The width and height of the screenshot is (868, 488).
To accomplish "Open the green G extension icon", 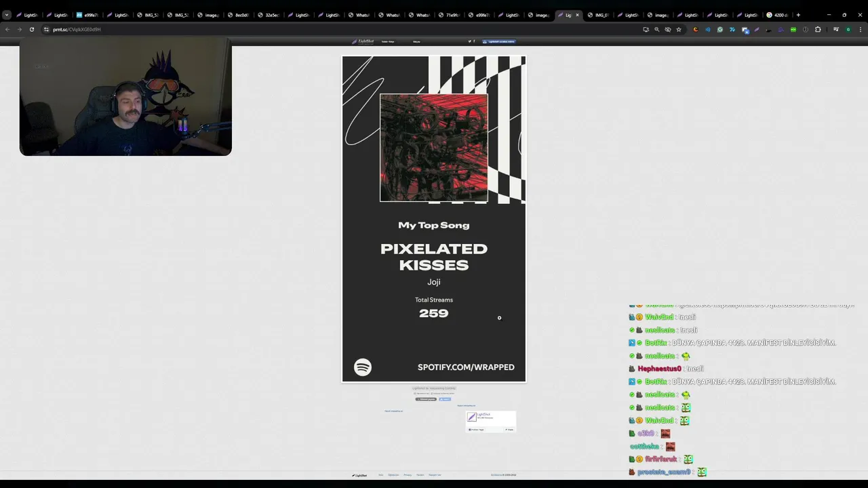I will 720,29.
